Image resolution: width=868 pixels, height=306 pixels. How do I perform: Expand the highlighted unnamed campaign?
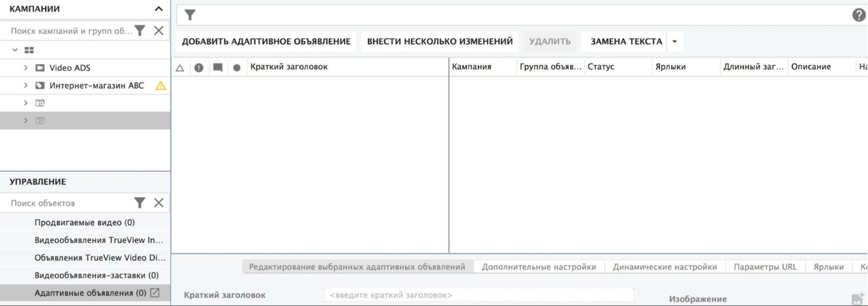pos(26,121)
